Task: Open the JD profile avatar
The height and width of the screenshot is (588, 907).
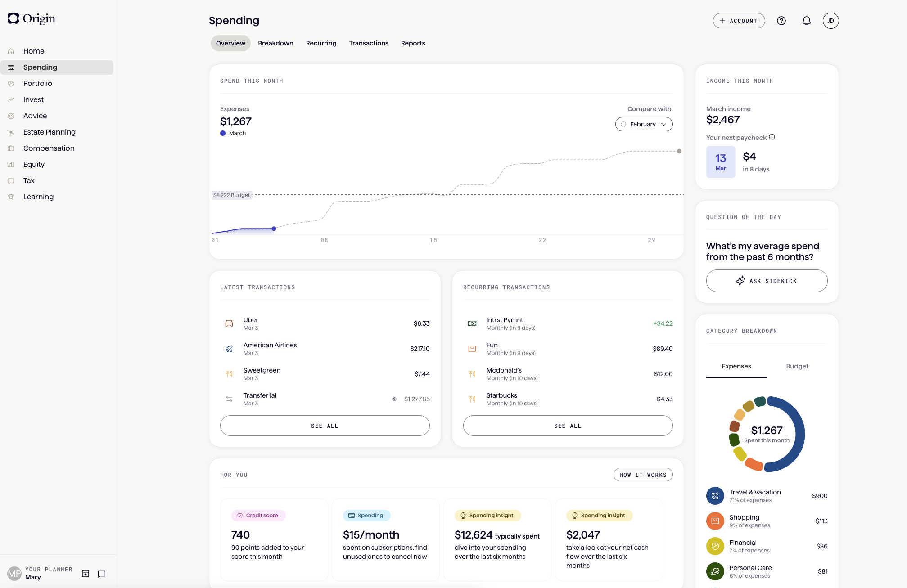Action: coord(830,21)
